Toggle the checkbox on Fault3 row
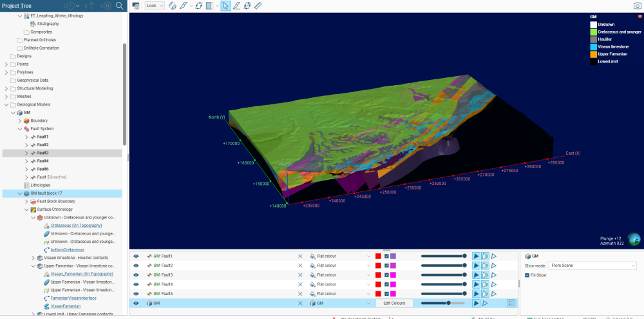 click(x=386, y=275)
